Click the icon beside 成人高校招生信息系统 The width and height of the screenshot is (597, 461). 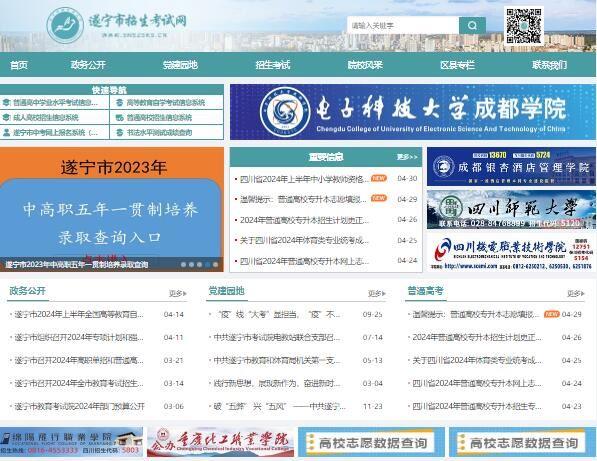point(6,118)
